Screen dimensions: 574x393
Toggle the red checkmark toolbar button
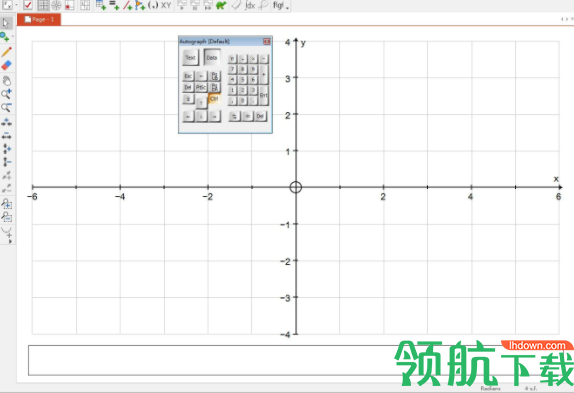28,5
